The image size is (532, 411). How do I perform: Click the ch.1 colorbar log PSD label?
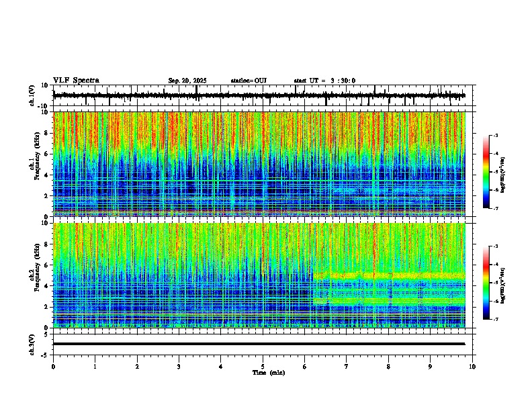[x=502, y=175]
